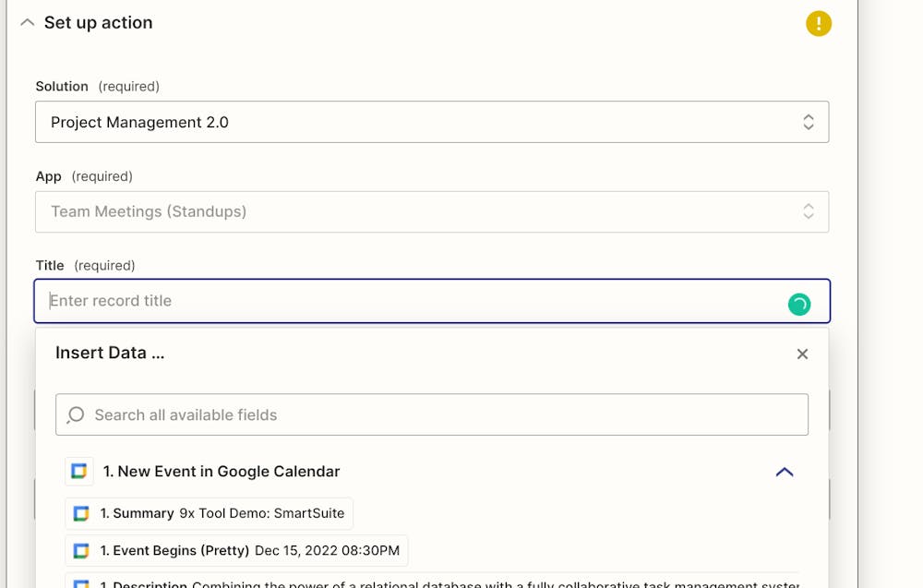Open the Team Meetings (Standups) app dropdown

click(415, 211)
